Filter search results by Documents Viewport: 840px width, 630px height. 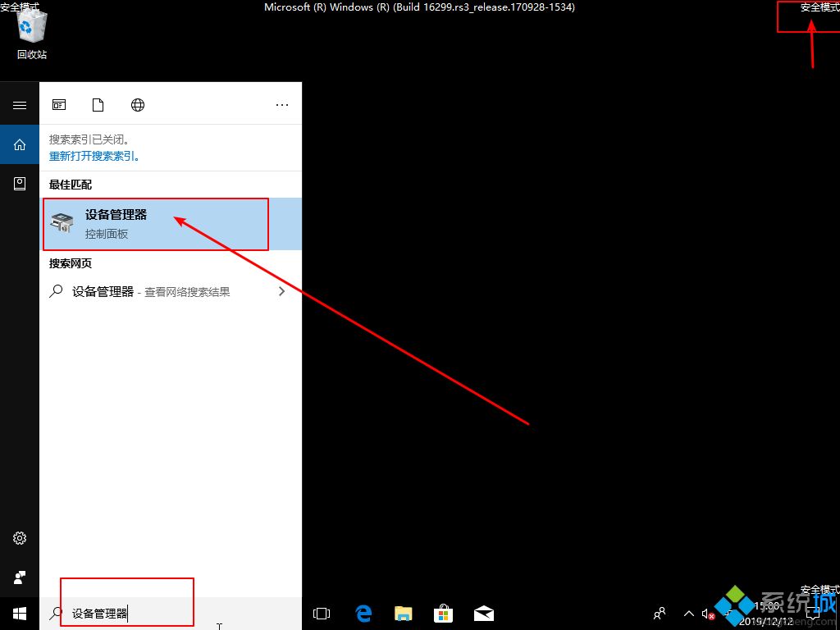pos(98,105)
